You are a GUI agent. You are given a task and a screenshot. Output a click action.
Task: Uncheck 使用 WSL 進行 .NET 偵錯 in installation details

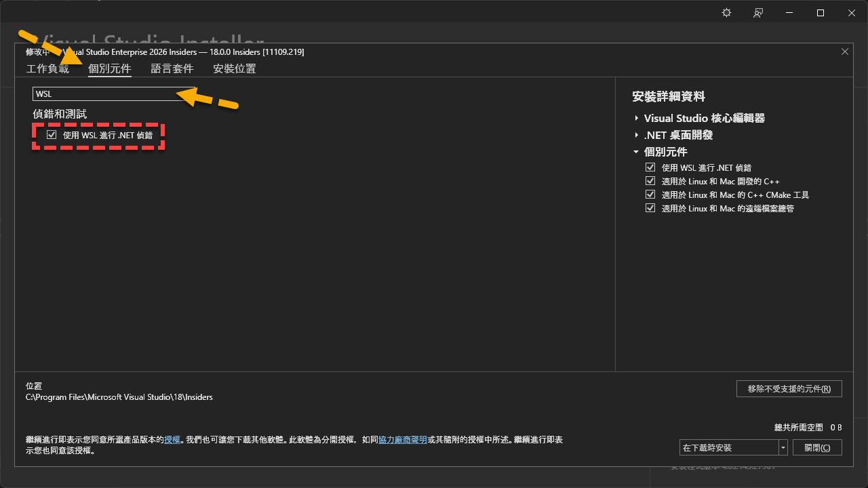point(650,167)
